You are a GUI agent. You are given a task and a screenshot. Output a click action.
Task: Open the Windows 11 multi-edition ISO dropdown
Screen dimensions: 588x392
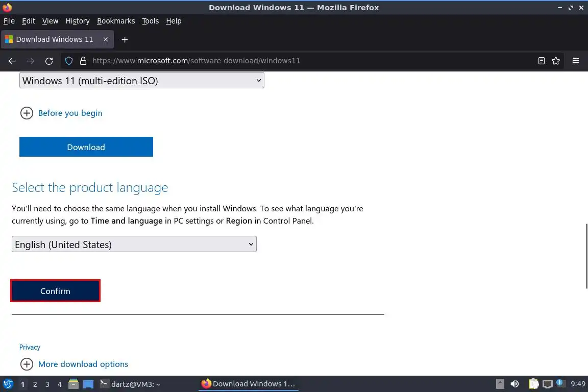[x=142, y=80]
